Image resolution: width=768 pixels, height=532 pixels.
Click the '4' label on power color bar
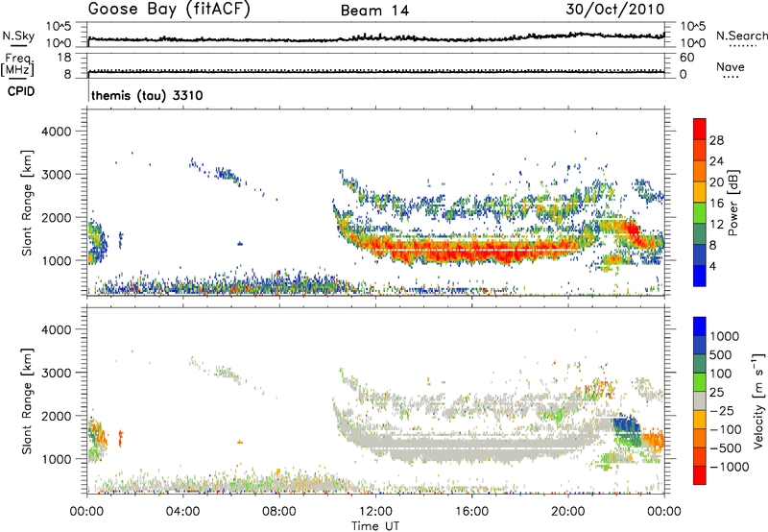point(712,266)
